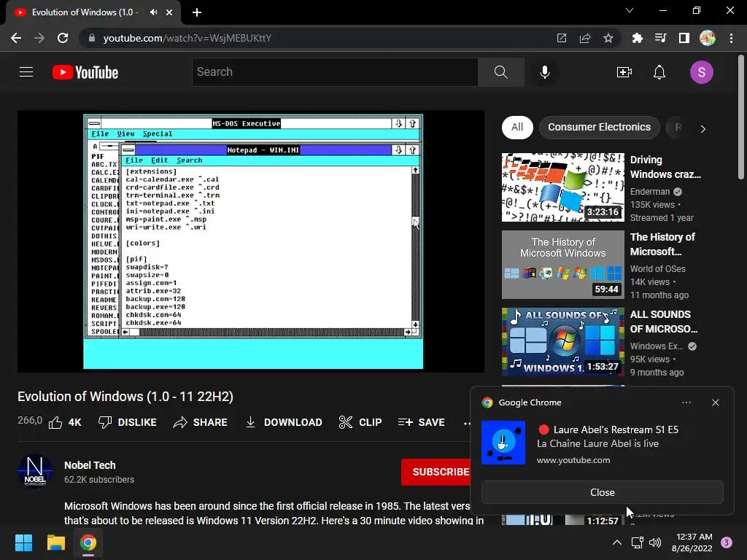
Task: Close the Chrome notification with X
Action: point(715,402)
